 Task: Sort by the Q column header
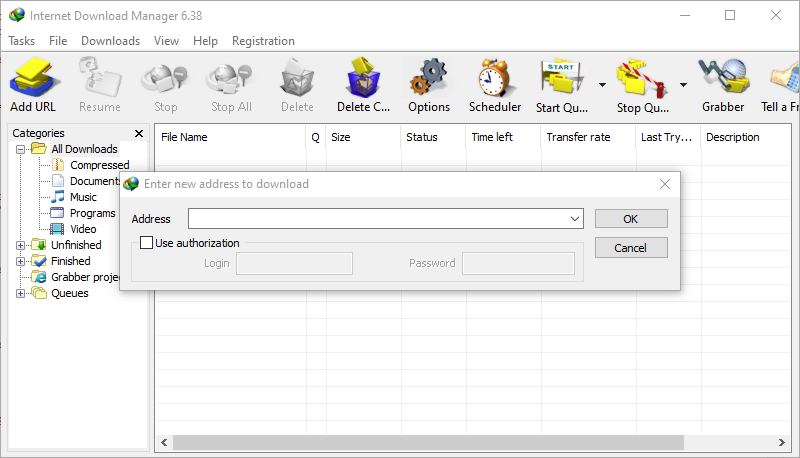coord(316,137)
